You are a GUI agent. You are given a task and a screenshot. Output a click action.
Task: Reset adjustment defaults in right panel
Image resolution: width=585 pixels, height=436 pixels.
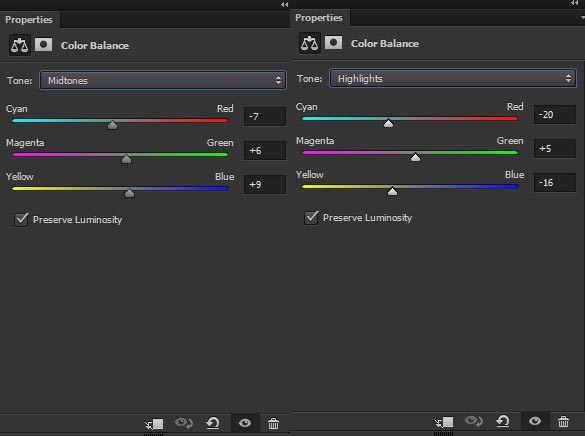coord(503,421)
